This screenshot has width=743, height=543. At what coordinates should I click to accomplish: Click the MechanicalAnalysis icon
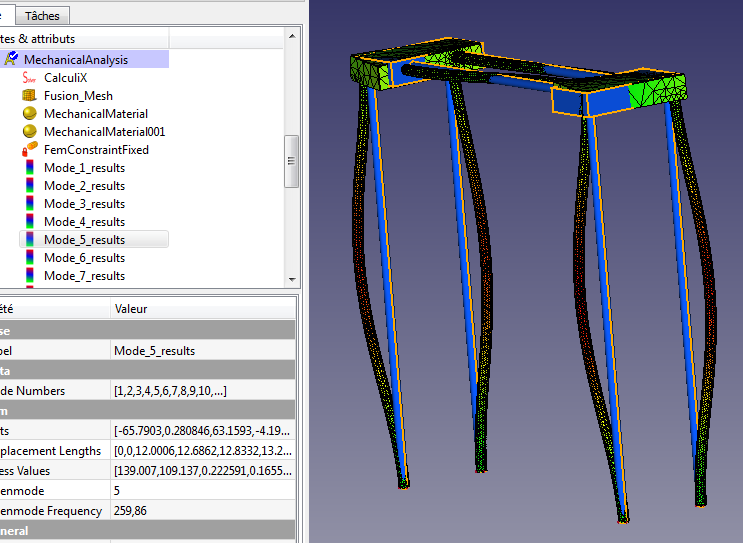[11, 59]
